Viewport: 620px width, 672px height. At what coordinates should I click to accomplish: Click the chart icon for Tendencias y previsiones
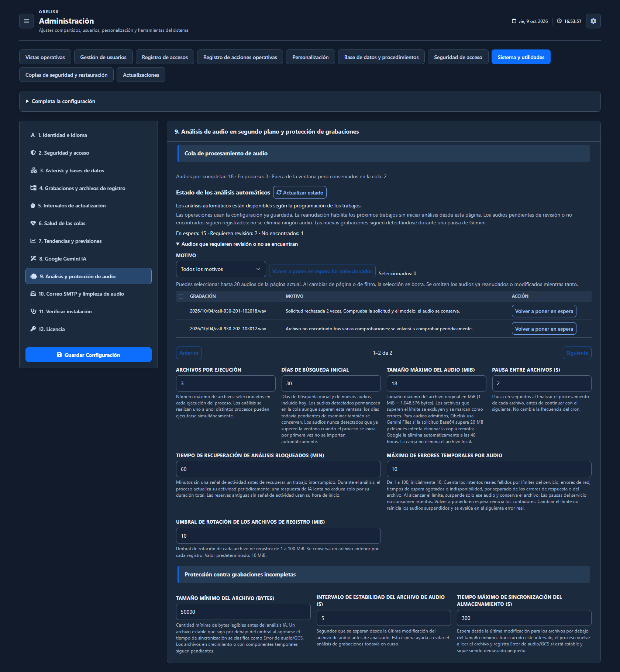tap(33, 241)
